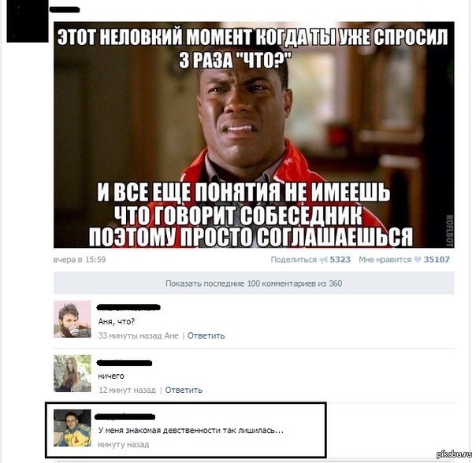Open the '33 минуты назад' comment timestamp
476x463 pixels.
click(130, 335)
